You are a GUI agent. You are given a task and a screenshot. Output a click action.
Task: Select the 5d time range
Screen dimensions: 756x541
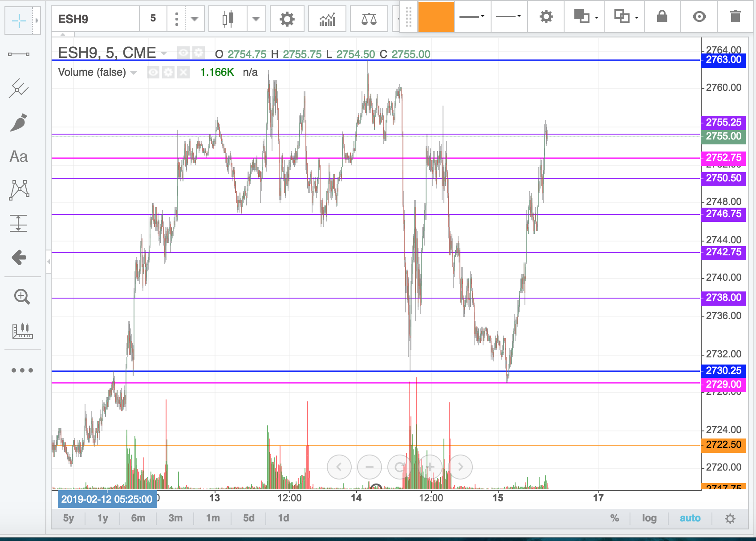(x=249, y=518)
